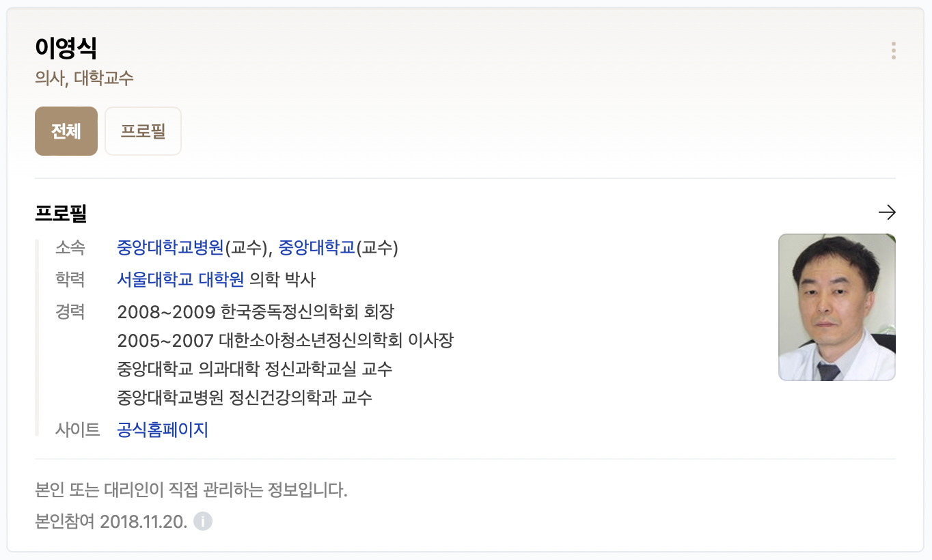The height and width of the screenshot is (560, 932).
Task: Click the info icon next to 본인참여 date
Action: [x=203, y=522]
